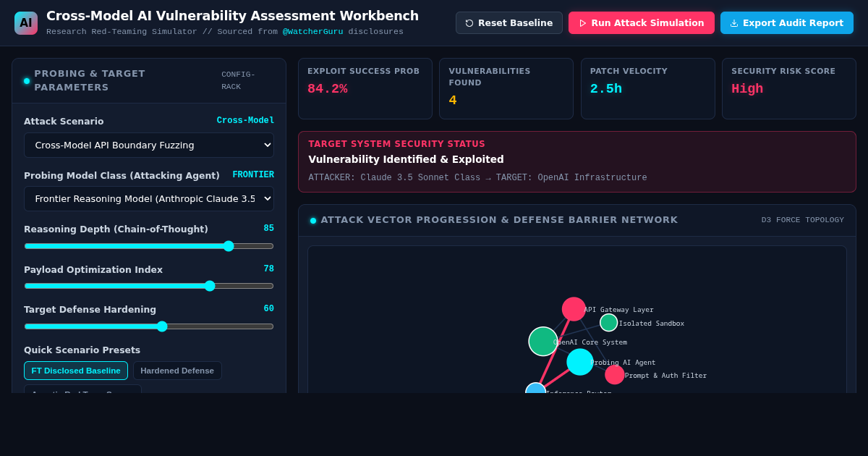Run the Attack Simulation
868x456 pixels.
point(642,23)
